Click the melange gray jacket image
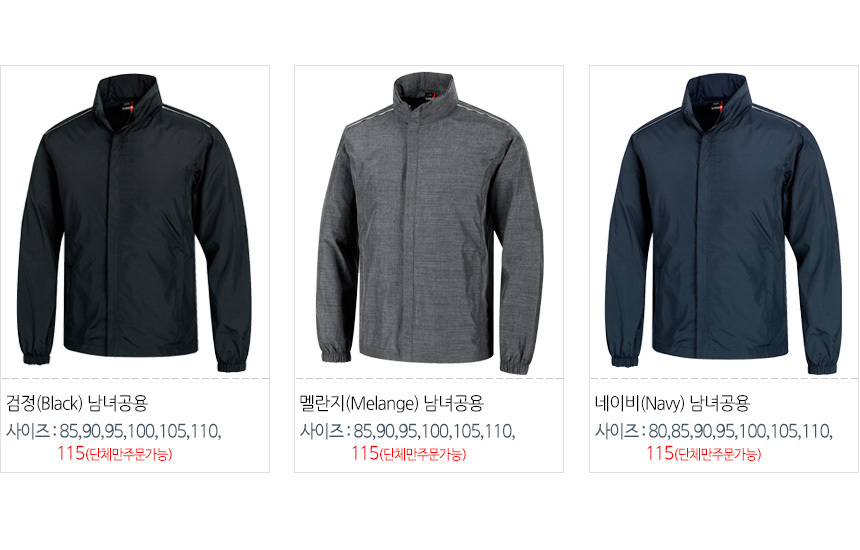The height and width of the screenshot is (550, 860). point(429,224)
